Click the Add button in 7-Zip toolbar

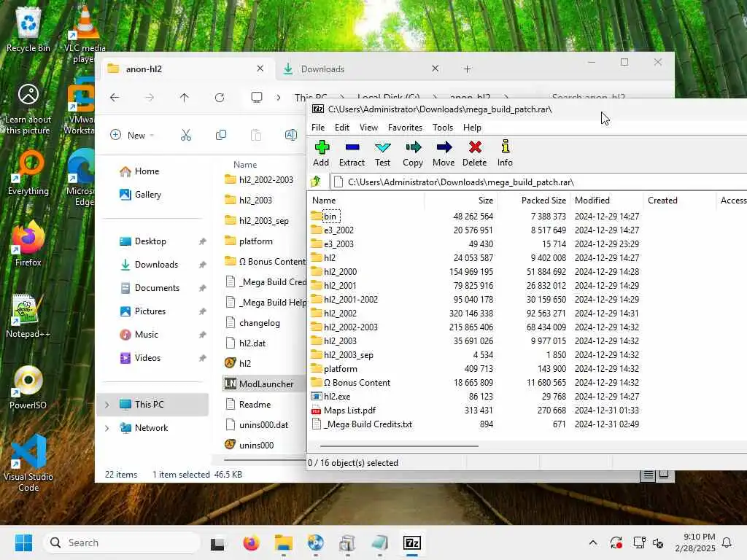tap(321, 153)
